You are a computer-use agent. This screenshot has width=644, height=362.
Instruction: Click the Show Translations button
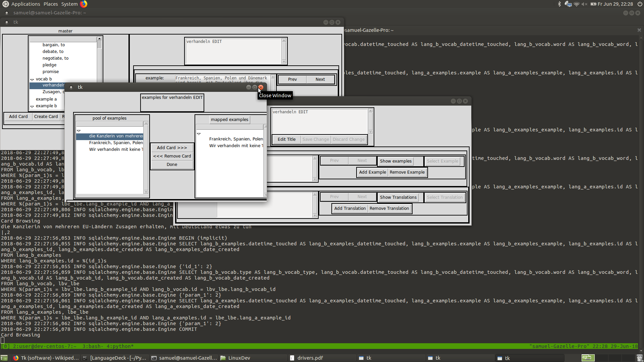pyautogui.click(x=398, y=197)
